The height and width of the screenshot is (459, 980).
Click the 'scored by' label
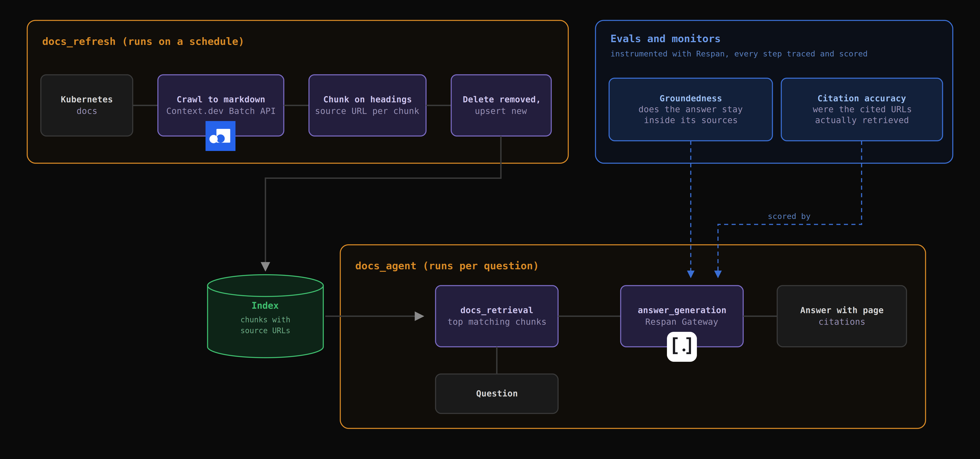[789, 216]
